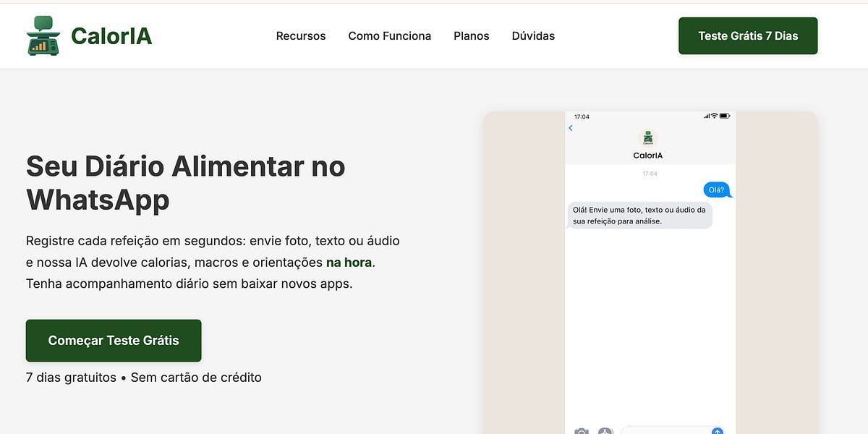The height and width of the screenshot is (434, 868).
Task: Click the Wi-Fi icon in phone status bar
Action: click(714, 116)
